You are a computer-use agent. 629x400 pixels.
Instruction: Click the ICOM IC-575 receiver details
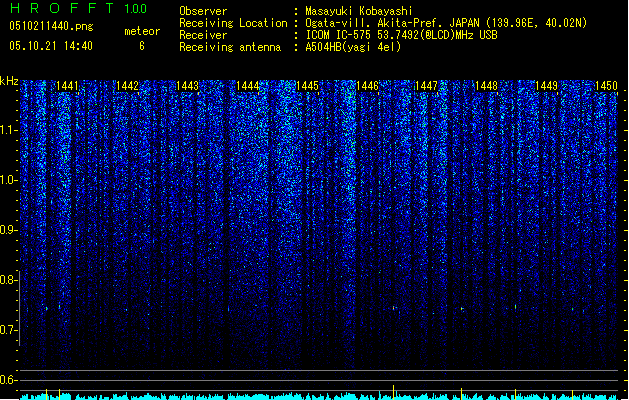(x=402, y=35)
